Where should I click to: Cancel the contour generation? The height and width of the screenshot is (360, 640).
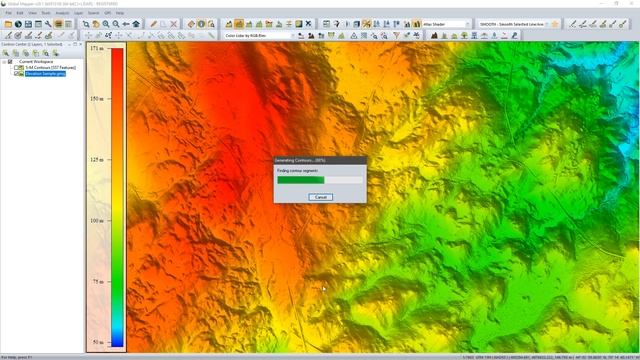point(320,197)
